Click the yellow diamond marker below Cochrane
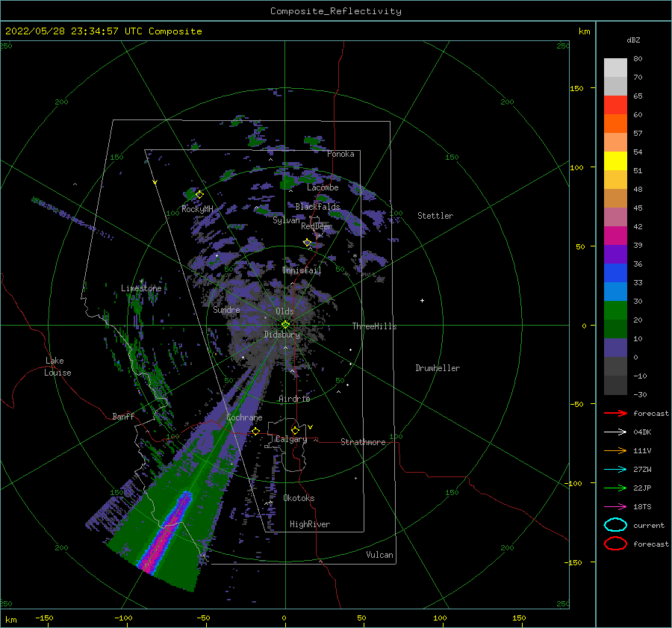This screenshot has height=628, width=672. tap(255, 432)
